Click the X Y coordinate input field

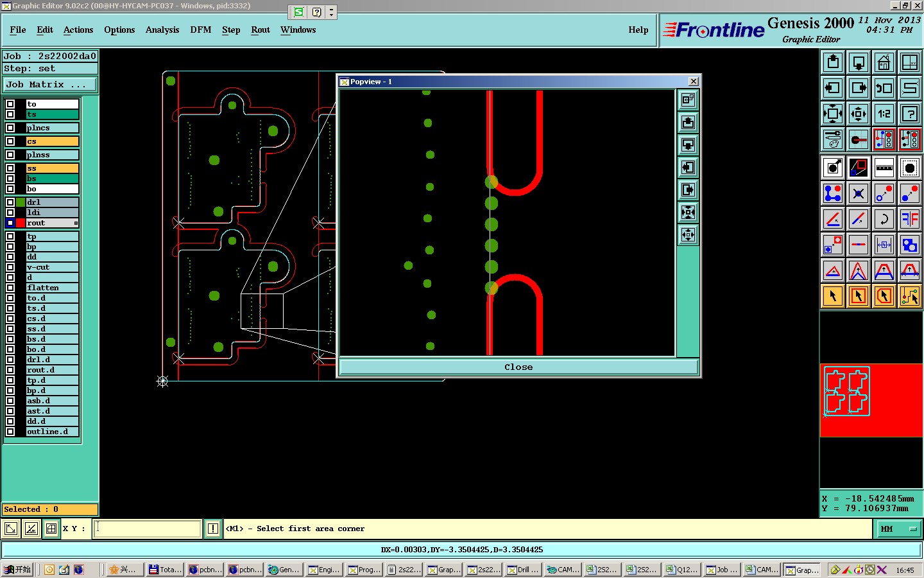tap(148, 529)
